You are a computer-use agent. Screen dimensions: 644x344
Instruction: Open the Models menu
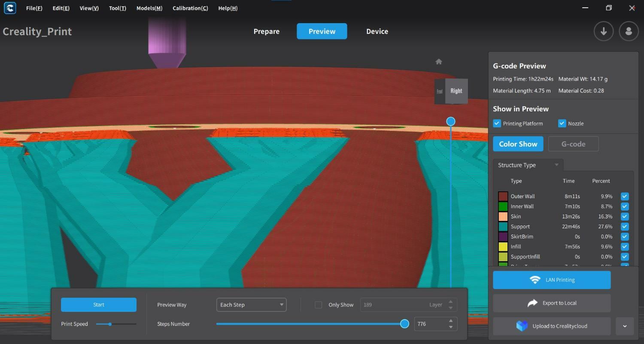point(149,8)
